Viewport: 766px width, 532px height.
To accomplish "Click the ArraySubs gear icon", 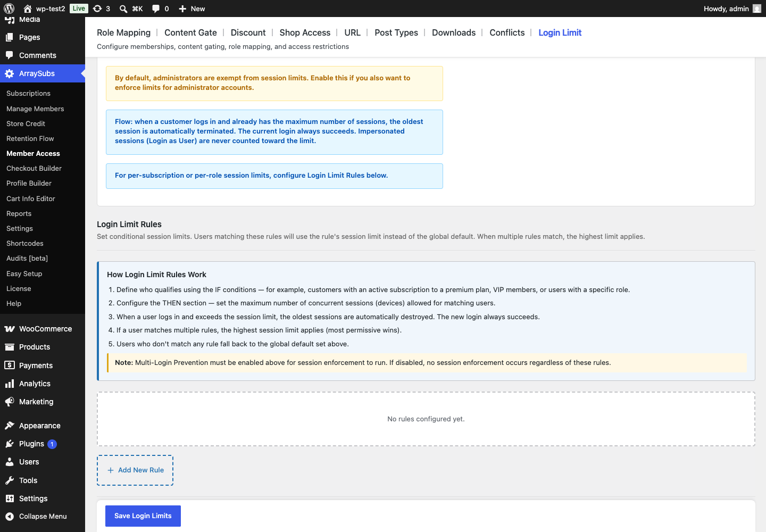I will pos(10,73).
